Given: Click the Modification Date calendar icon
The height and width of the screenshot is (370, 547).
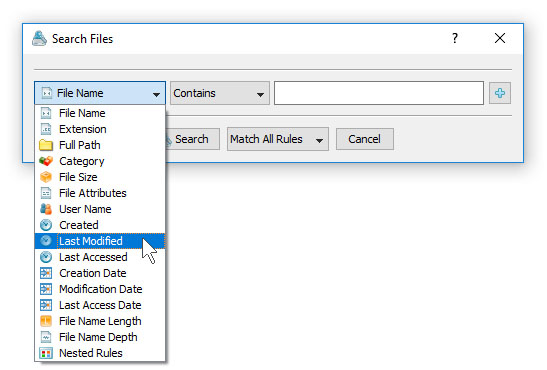Looking at the screenshot, I should [46, 289].
